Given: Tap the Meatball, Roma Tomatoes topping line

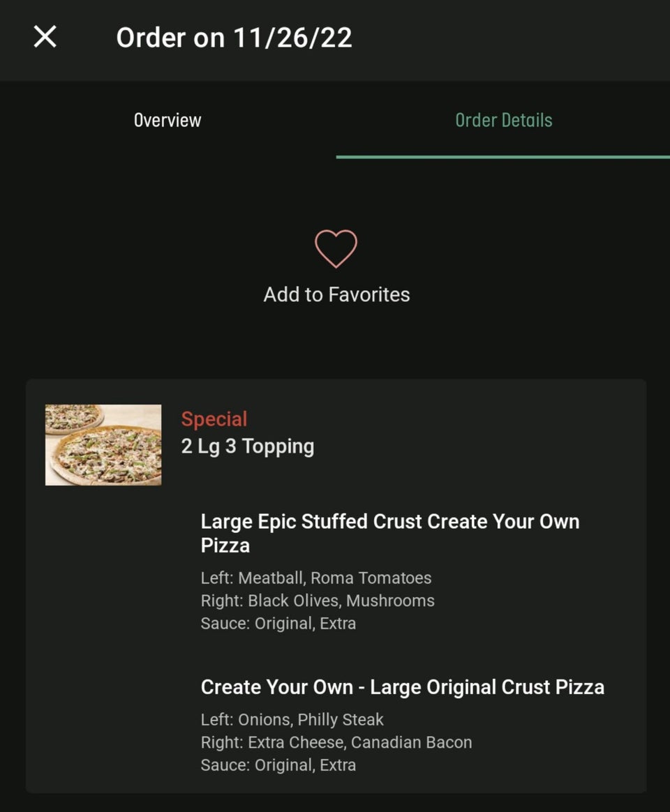Looking at the screenshot, I should (x=316, y=578).
